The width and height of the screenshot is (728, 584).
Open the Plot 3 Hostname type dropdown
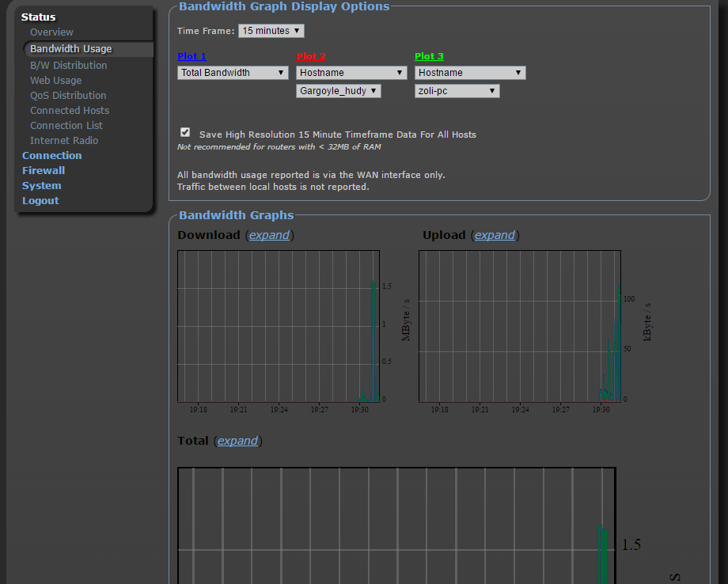[x=470, y=73]
